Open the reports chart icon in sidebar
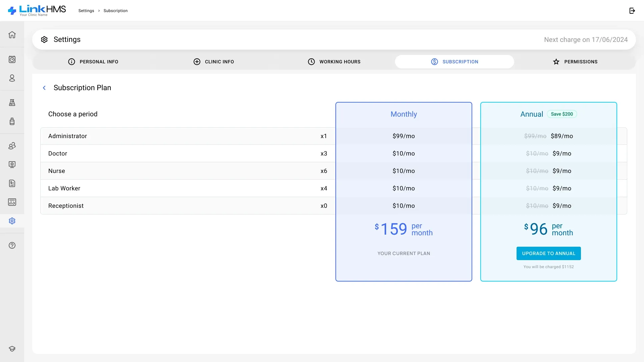Screen dimensions: 644x362 click(x=12, y=202)
